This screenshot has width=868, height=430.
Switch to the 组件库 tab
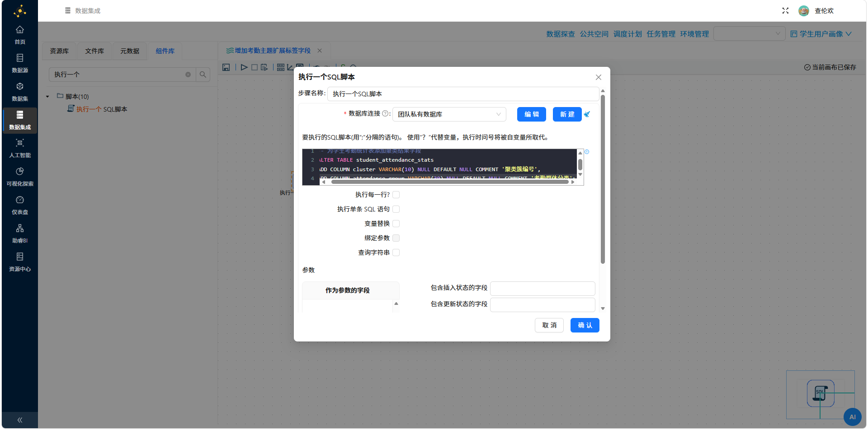click(165, 51)
